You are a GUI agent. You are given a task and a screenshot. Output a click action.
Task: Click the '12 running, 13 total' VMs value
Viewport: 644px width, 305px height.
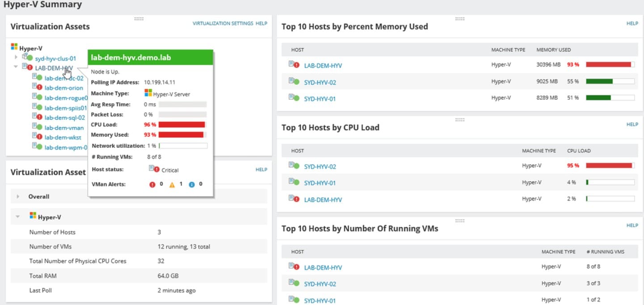[184, 246]
